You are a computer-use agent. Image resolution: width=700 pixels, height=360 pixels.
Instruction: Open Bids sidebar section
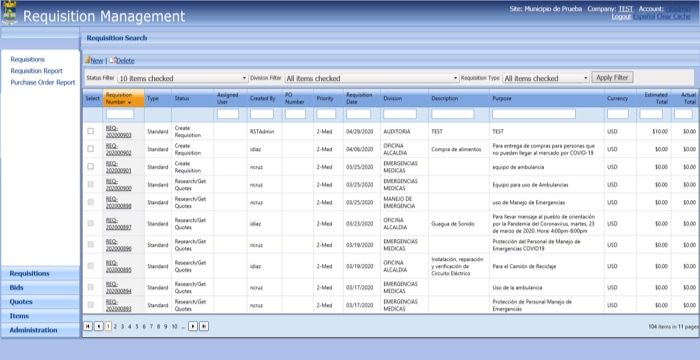click(41, 288)
